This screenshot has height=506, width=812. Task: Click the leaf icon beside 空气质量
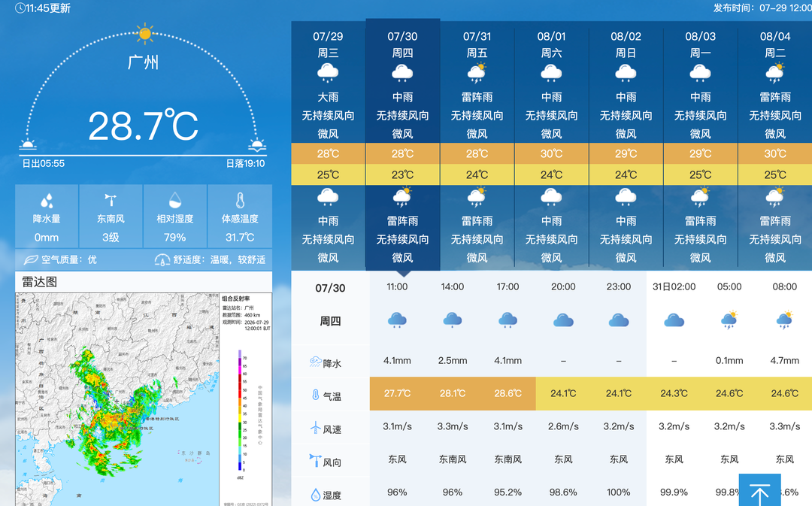[x=31, y=259]
